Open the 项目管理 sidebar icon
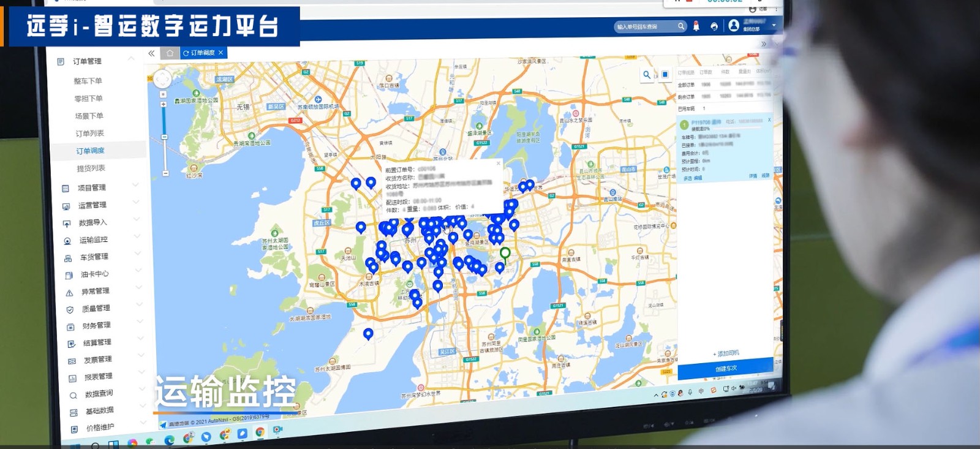 [x=65, y=189]
